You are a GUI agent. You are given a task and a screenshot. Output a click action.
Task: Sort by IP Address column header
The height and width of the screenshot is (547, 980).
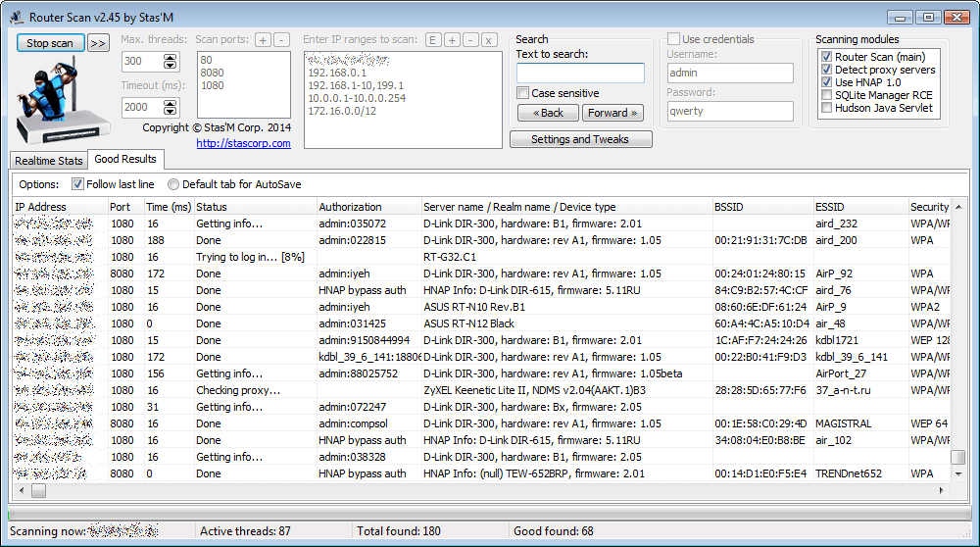[x=60, y=206]
